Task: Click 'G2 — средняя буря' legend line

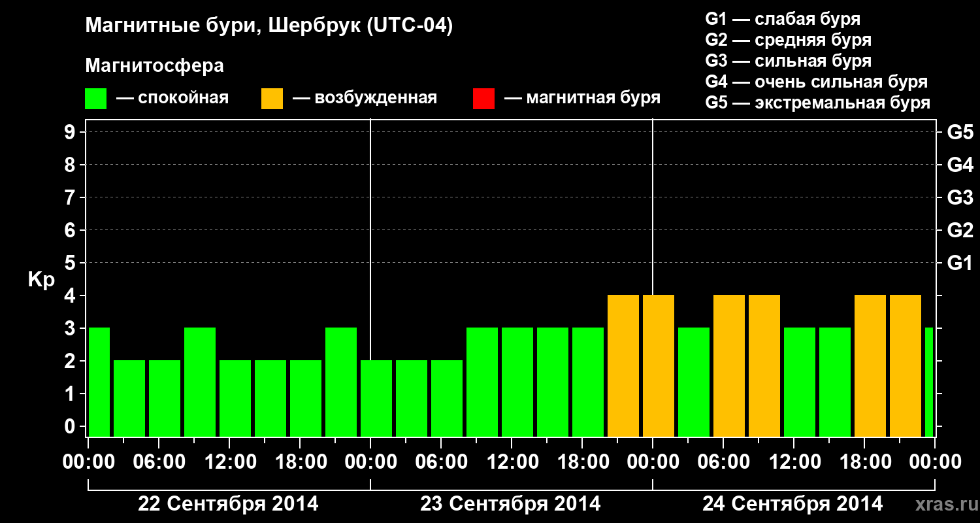Action: (788, 40)
